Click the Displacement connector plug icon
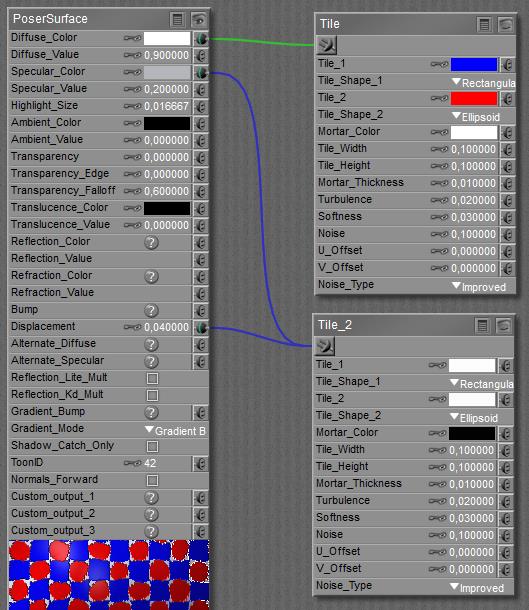Viewport: 529px width, 610px height. 201,328
